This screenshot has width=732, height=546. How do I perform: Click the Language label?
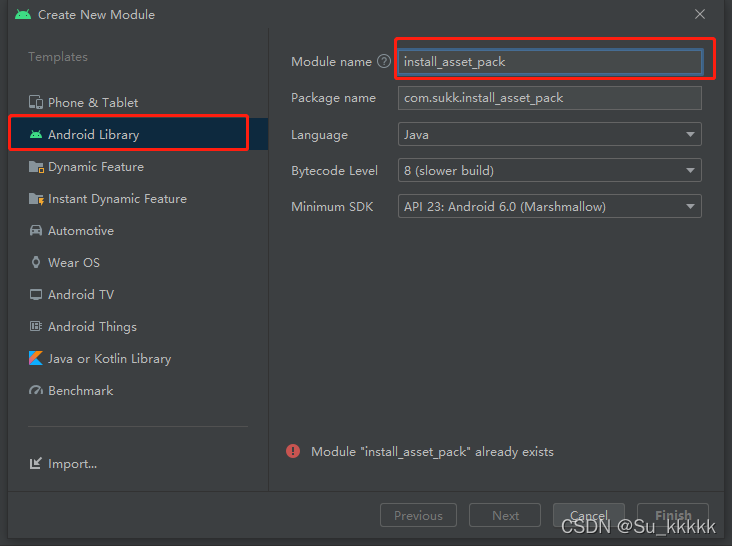[x=319, y=135]
